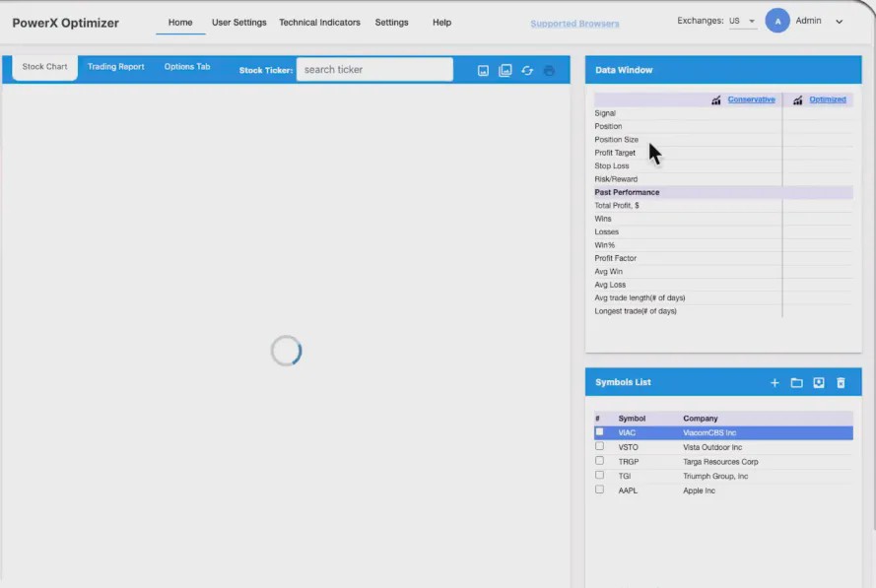Click the Longest trade(# of days) label
Image resolution: width=876 pixels, height=588 pixels.
click(636, 311)
